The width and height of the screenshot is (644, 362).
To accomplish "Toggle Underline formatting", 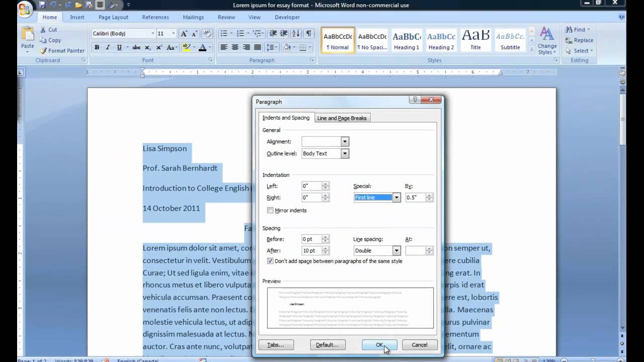I will coord(119,48).
